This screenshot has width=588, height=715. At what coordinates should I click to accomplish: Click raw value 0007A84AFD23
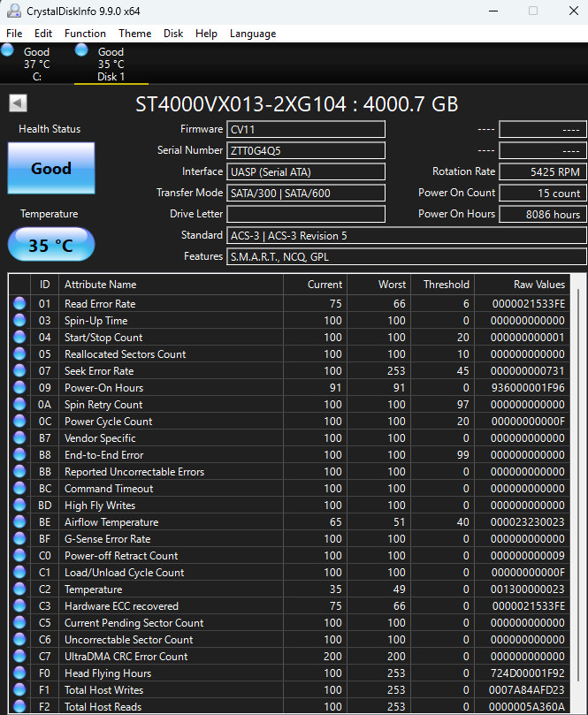pos(526,689)
